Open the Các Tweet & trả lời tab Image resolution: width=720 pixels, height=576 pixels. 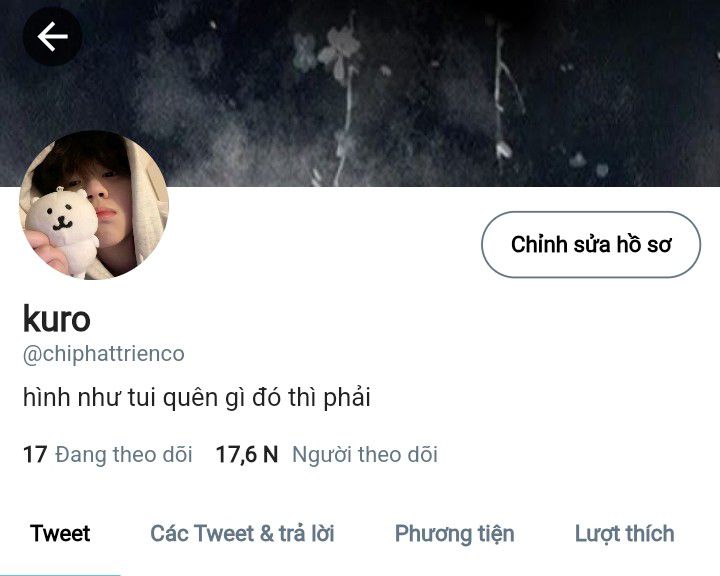click(x=242, y=534)
